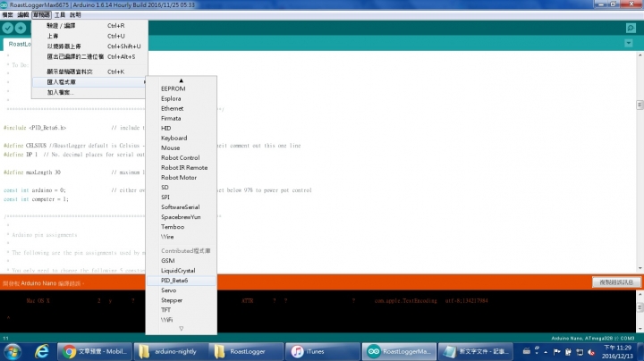The width and height of the screenshot is (644, 361).
Task: Select the Stepper library
Action: pyautogui.click(x=181, y=300)
